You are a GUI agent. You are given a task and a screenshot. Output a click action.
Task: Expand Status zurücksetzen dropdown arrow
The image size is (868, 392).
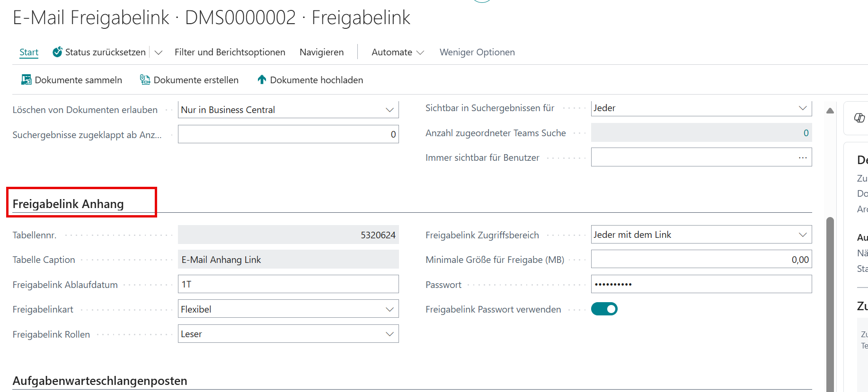click(x=159, y=52)
